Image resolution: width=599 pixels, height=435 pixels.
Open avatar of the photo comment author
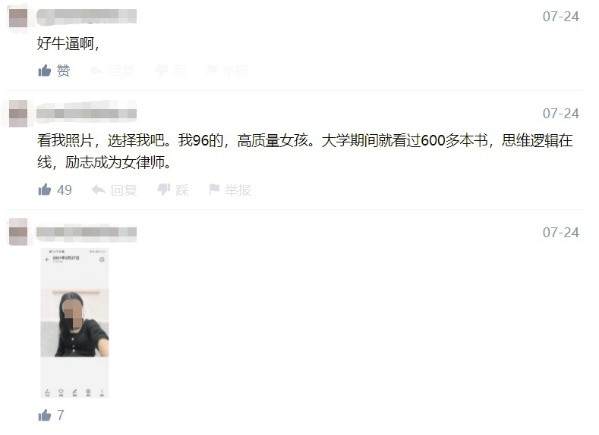[x=18, y=232]
